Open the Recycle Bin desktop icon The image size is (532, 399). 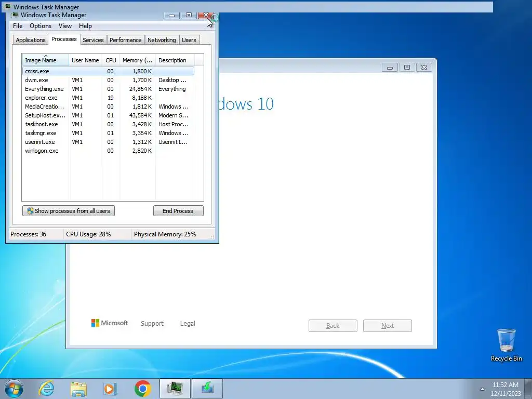click(x=506, y=345)
